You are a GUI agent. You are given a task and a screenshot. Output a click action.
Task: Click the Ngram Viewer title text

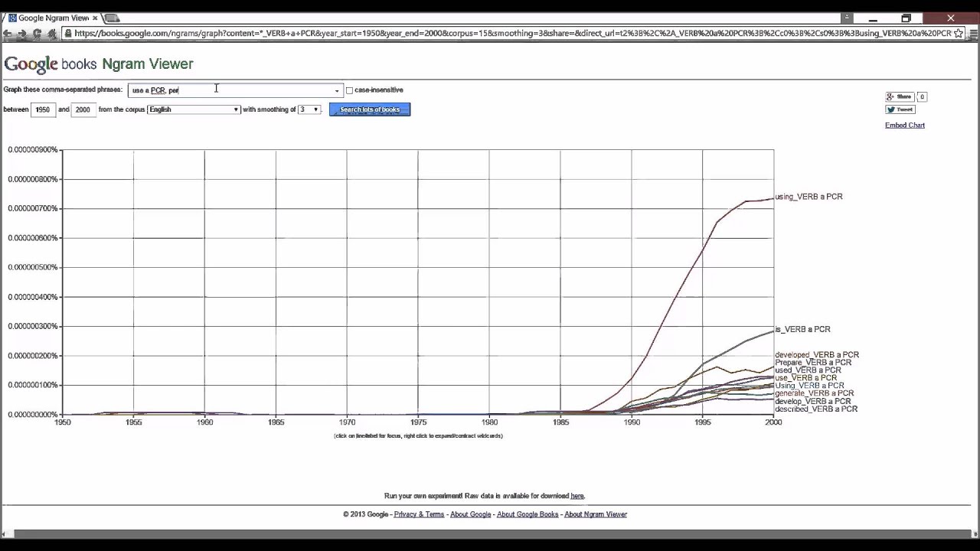click(148, 64)
